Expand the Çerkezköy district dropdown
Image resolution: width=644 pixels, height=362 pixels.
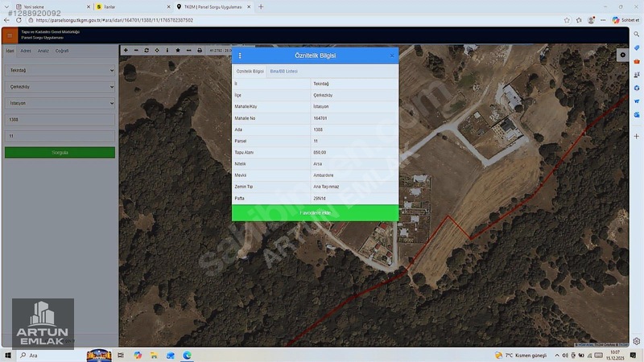click(x=60, y=87)
